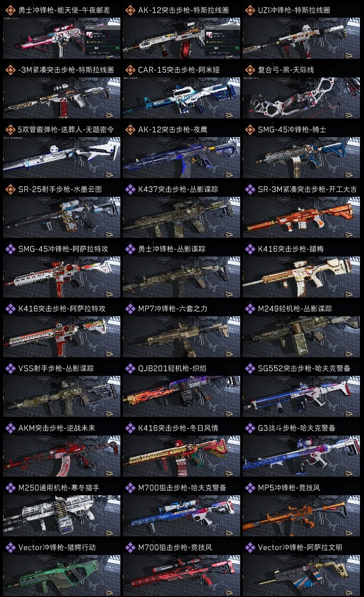This screenshot has width=364, height=597.
Task: Select the AK-12突击步枪-夜鹰 skin thumbnail
Action: point(181,157)
